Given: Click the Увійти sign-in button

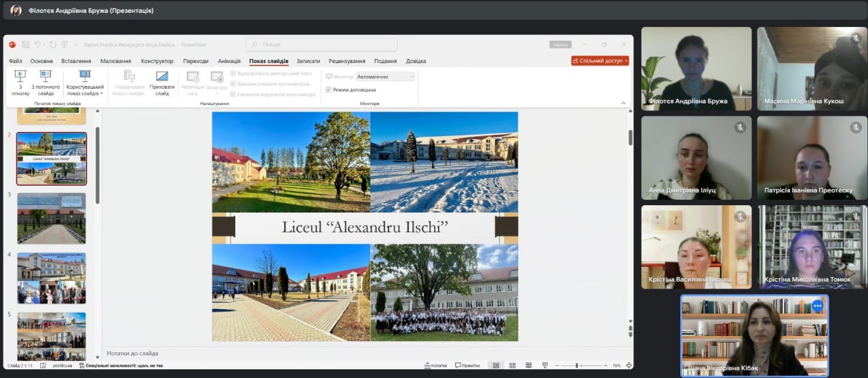Looking at the screenshot, I should pos(560,45).
